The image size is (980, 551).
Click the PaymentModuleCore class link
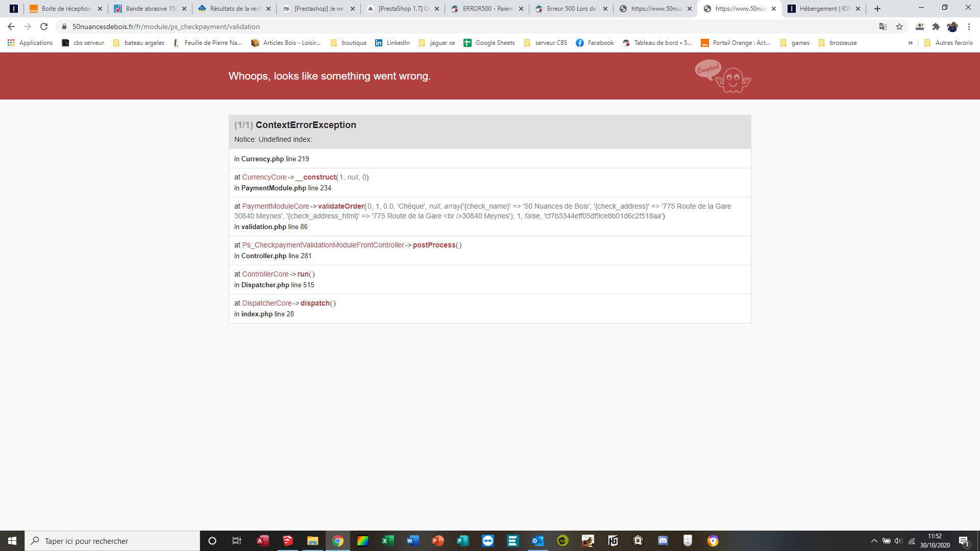[x=276, y=206]
